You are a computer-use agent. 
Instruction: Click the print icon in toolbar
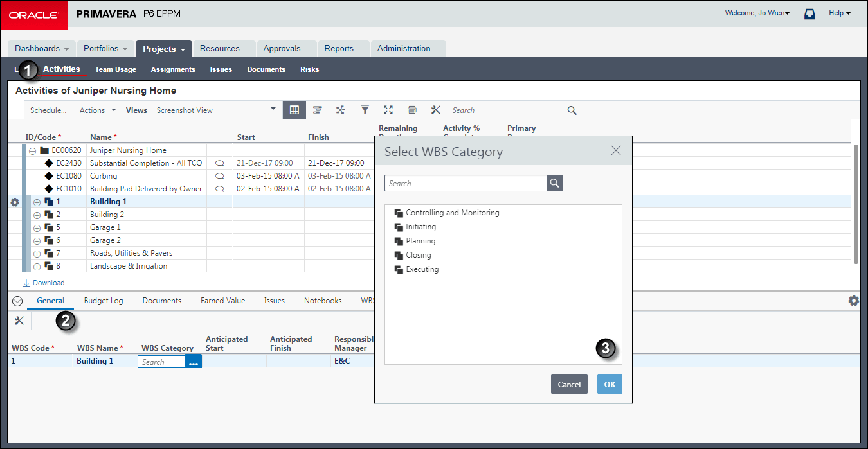412,110
